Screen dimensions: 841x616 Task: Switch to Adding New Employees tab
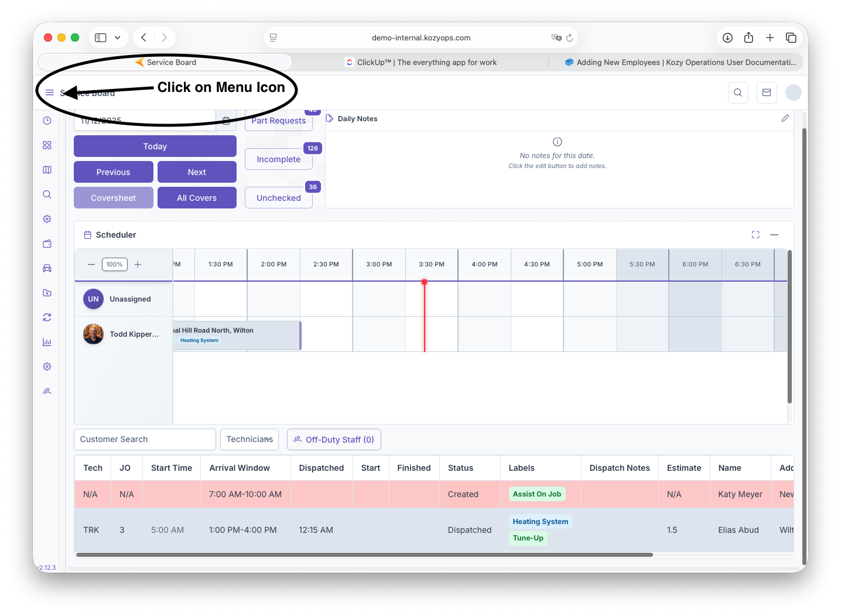pyautogui.click(x=679, y=62)
